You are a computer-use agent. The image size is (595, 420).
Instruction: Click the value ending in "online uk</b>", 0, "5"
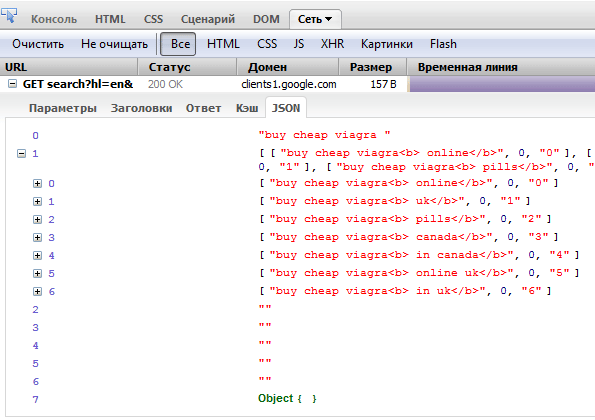[419, 273]
